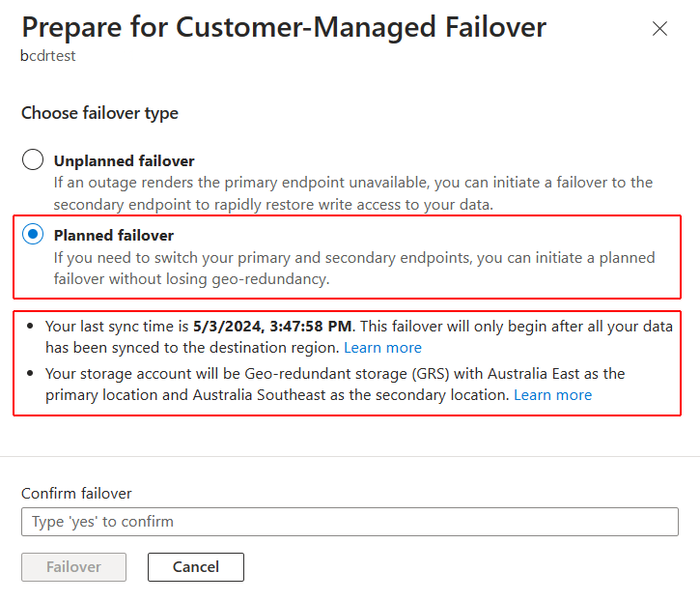Viewport: 700px width, 601px height.
Task: Click the 'Choose failover type' heading
Action: click(99, 113)
